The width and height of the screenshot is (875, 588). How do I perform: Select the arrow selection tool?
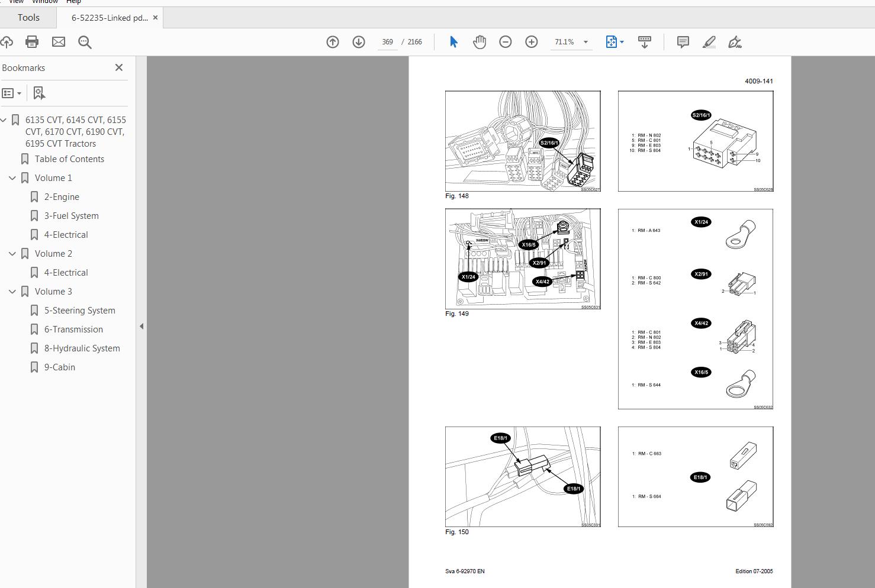coord(453,42)
